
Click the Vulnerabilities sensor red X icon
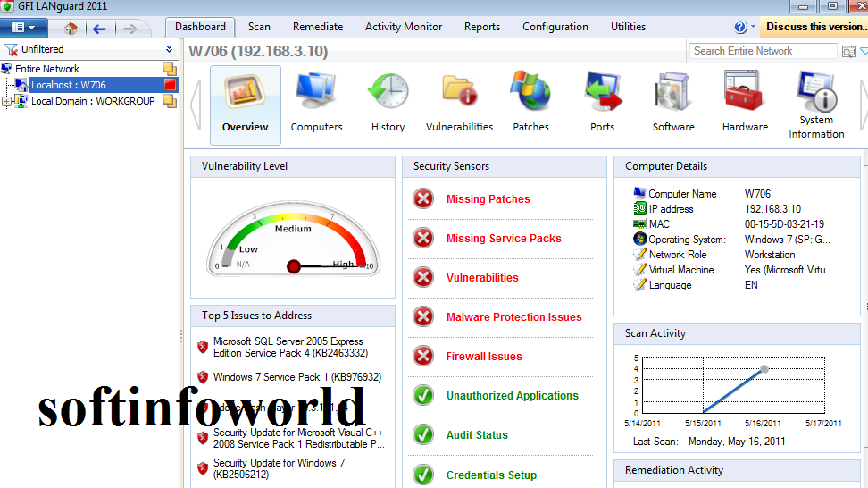[423, 277]
